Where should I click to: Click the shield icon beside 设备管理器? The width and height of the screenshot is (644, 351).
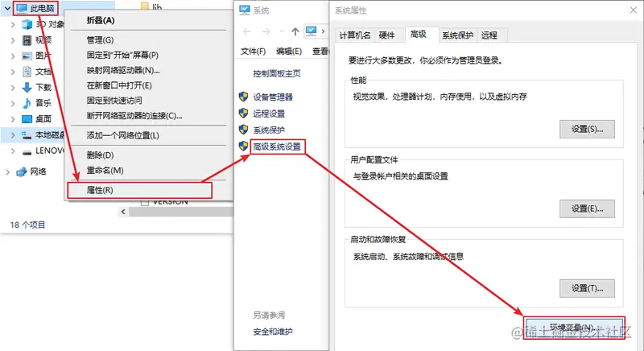[244, 97]
